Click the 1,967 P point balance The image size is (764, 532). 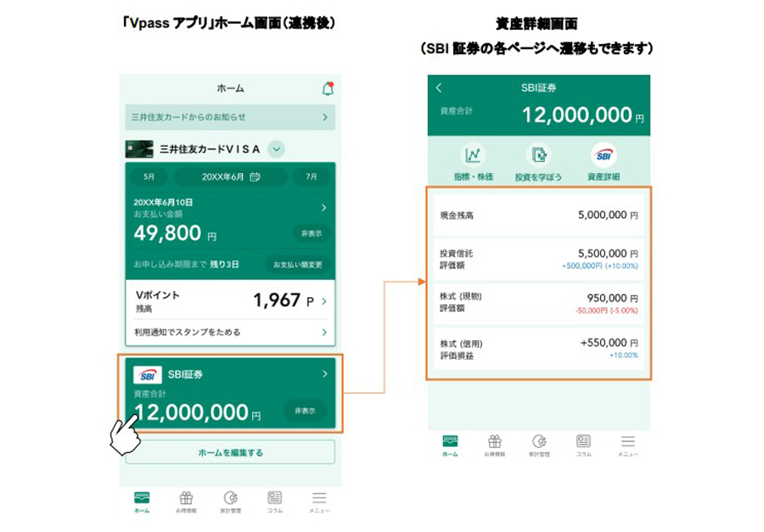(x=284, y=300)
